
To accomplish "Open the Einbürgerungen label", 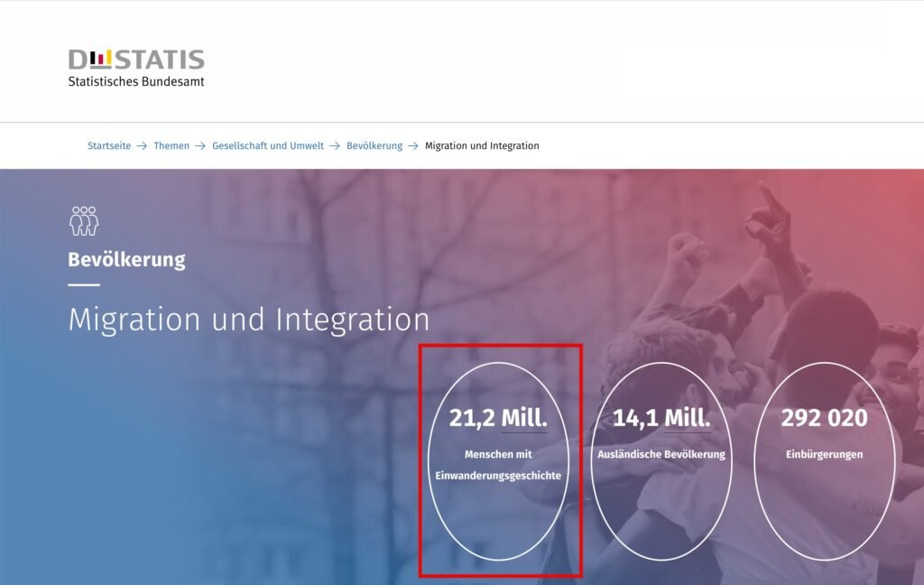I will pos(824,454).
